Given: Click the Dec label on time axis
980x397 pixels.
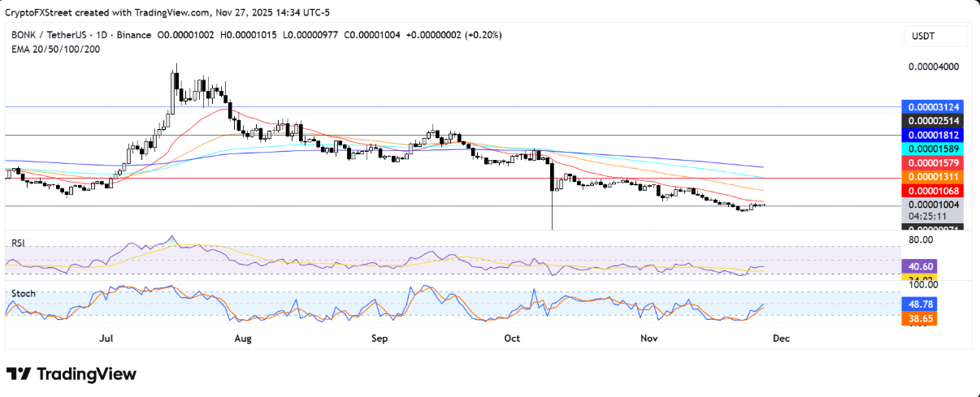Looking at the screenshot, I should [x=782, y=337].
